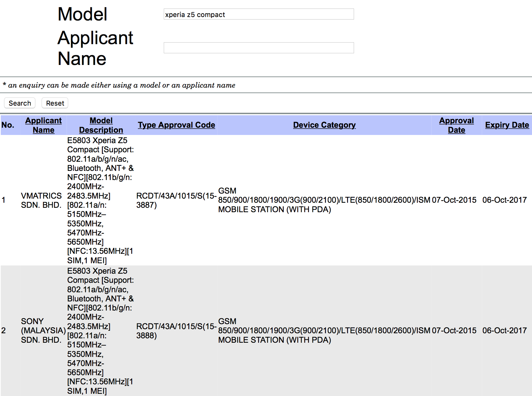The height and width of the screenshot is (396, 532).
Task: Click row 1 GSM device category text
Action: click(324, 200)
